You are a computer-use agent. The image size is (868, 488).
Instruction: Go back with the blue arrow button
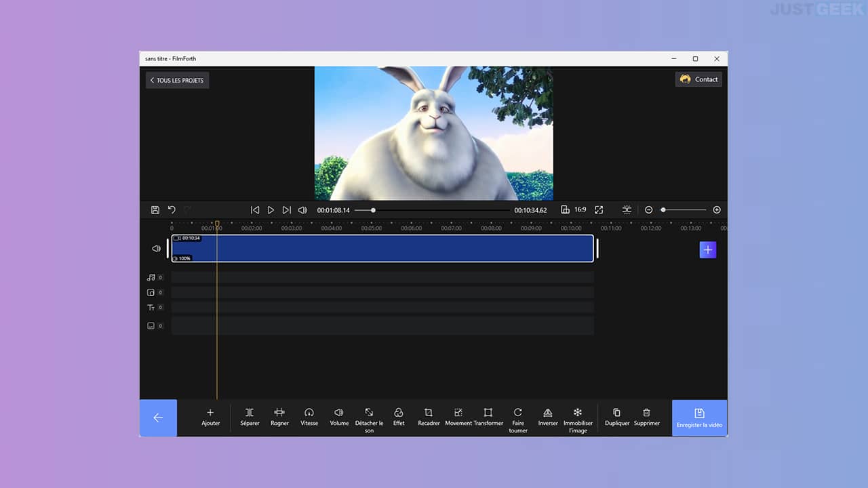click(x=158, y=418)
